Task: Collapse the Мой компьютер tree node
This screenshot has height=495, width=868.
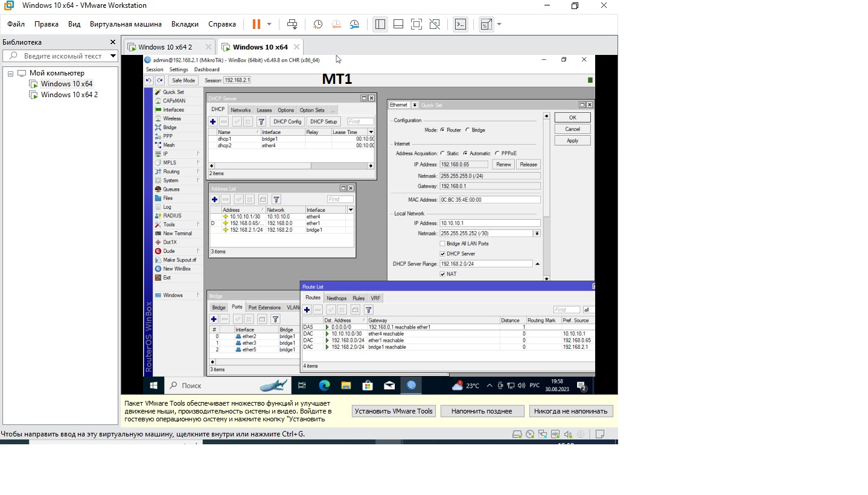Action: point(10,73)
